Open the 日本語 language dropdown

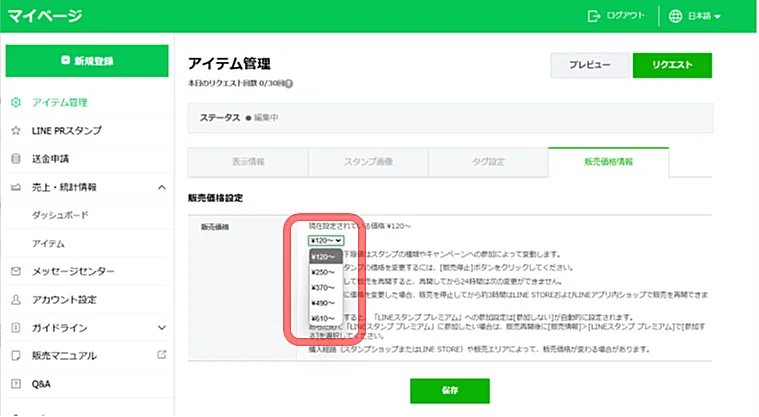tap(704, 16)
